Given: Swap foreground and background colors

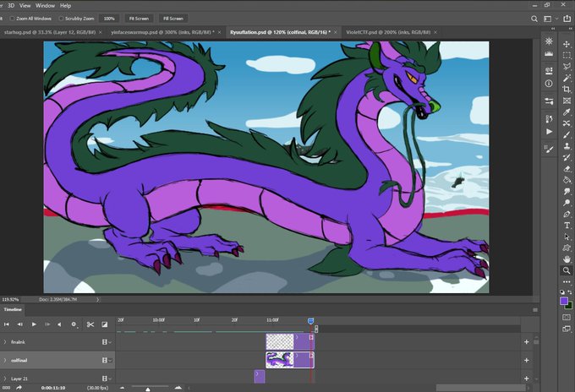Looking at the screenshot, I should pyautogui.click(x=569, y=292).
